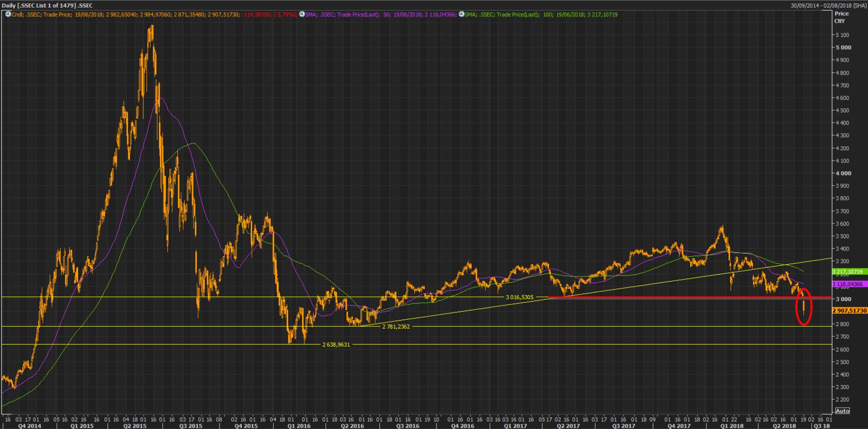The height and width of the screenshot is (429, 868).
Task: Click the chart title 'Daily [.SSEC List 1 of 1479] .SSEC'
Action: 47,5
